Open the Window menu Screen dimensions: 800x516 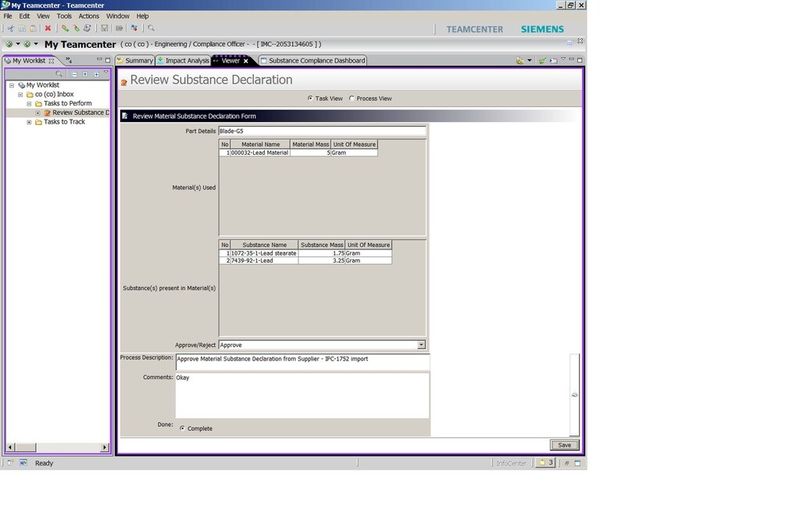(118, 16)
